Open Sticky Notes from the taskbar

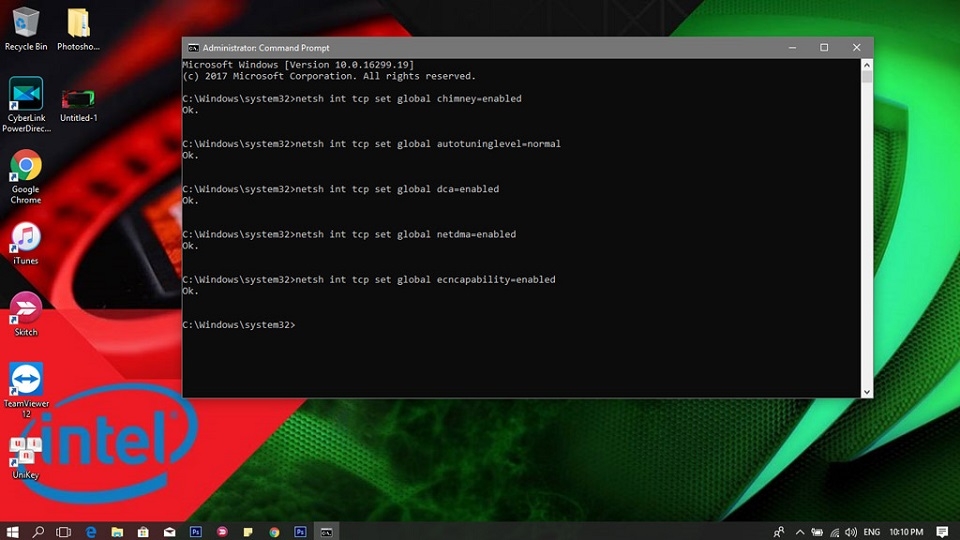pyautogui.click(x=248, y=531)
